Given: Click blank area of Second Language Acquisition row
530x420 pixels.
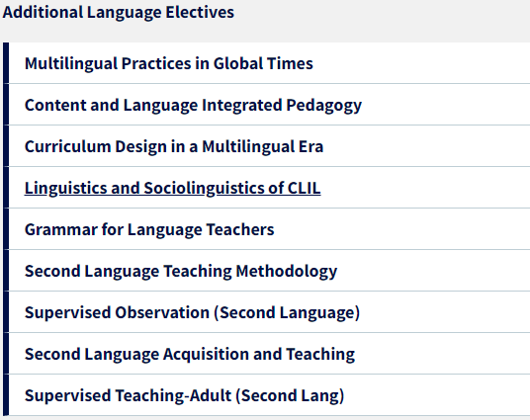Looking at the screenshot, I should coord(442,354).
